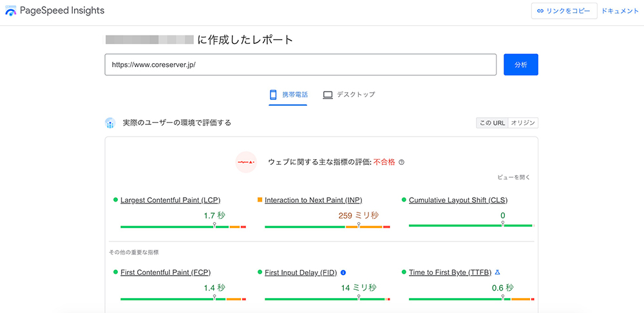Click the real-user data icon beside 実際のユーザーの環境で評価する
Image resolution: width=644 pixels, height=313 pixels.
(x=110, y=123)
